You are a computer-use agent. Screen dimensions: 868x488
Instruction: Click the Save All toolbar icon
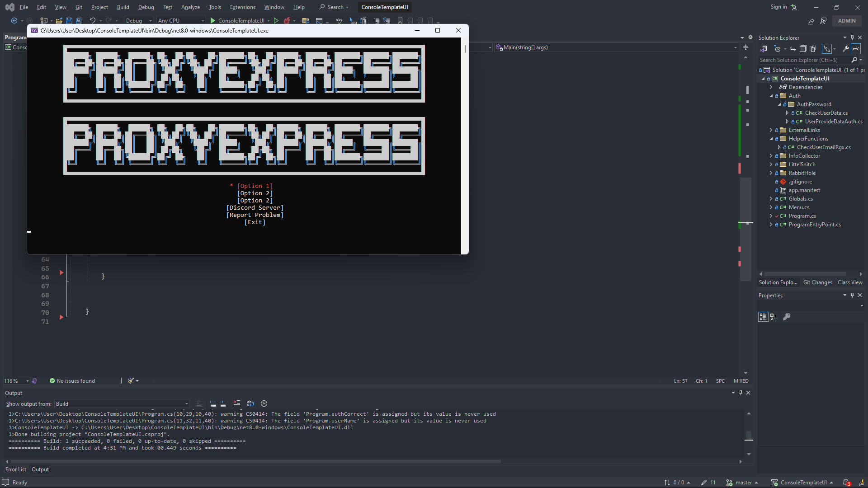click(79, 21)
